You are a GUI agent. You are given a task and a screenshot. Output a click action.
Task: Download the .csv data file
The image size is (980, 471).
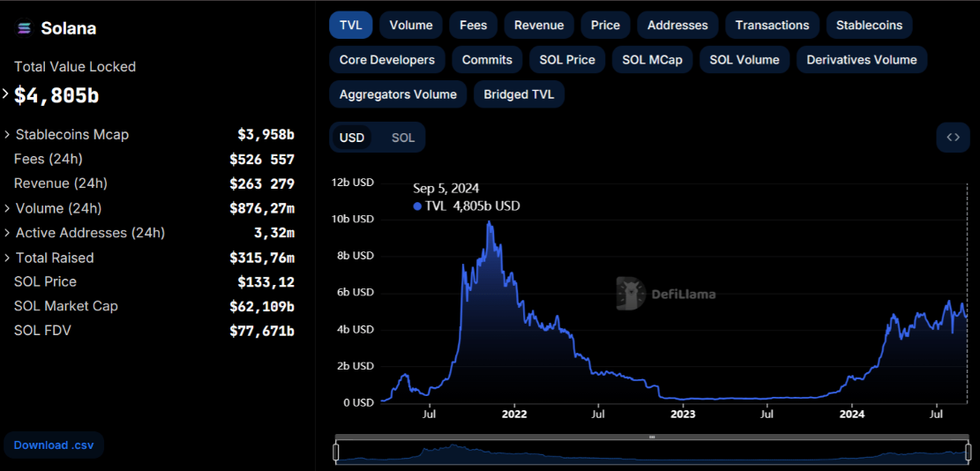[54, 445]
